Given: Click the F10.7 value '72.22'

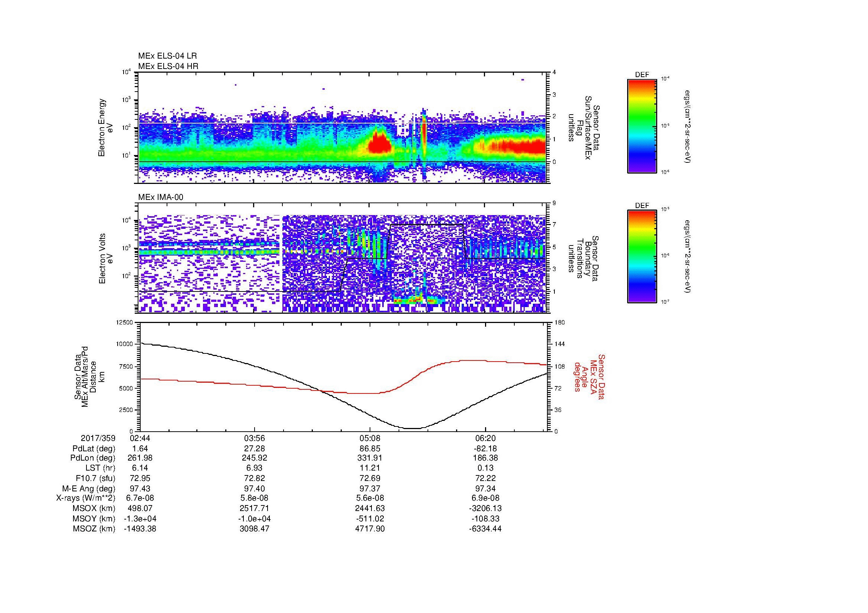Looking at the screenshot, I should (485, 478).
